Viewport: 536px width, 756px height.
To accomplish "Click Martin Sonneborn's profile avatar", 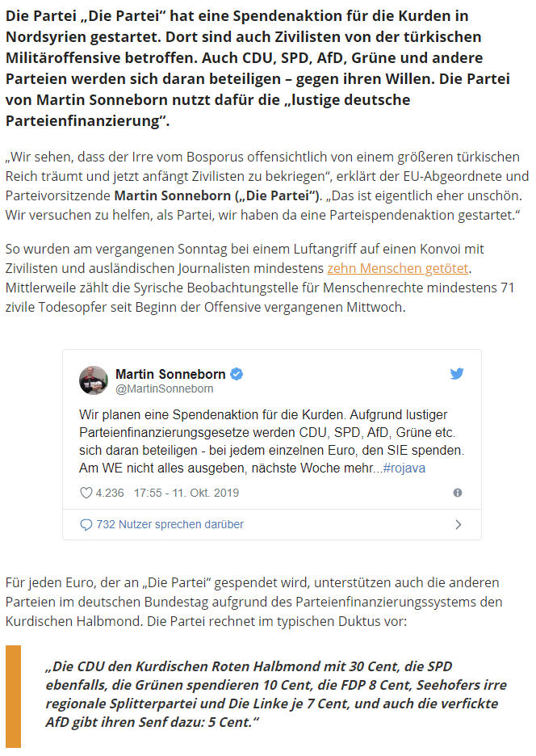I will coord(94,380).
